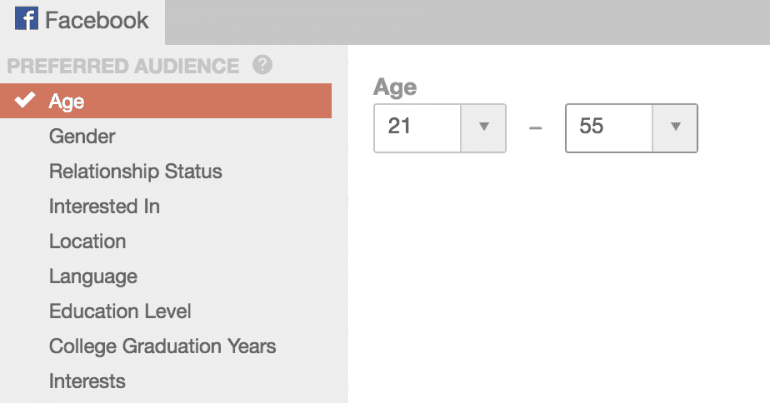The width and height of the screenshot is (770, 403).
Task: Click the Age label above the dropdowns
Action: point(394,87)
